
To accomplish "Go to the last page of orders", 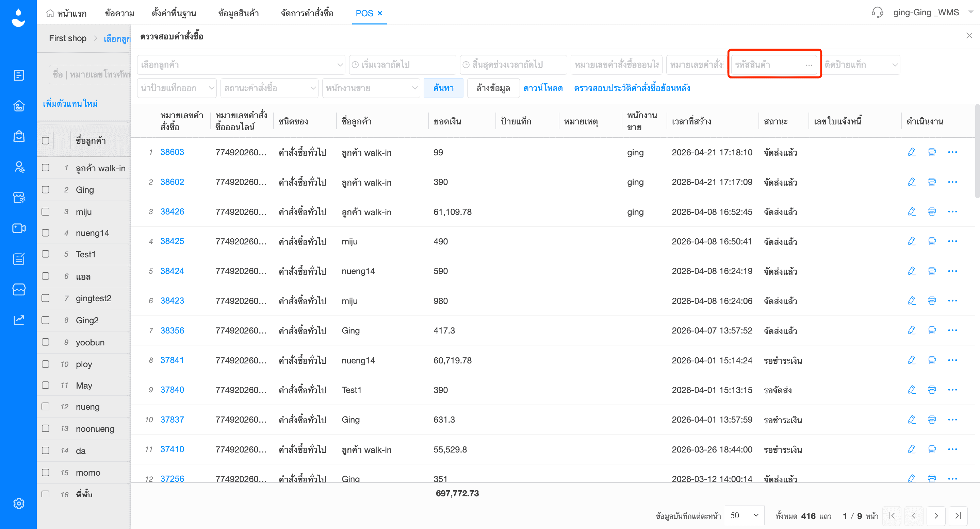I will [x=958, y=516].
